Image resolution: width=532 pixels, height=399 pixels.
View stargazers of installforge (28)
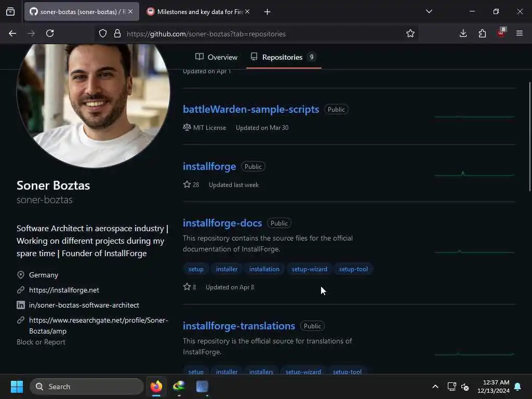coord(191,184)
